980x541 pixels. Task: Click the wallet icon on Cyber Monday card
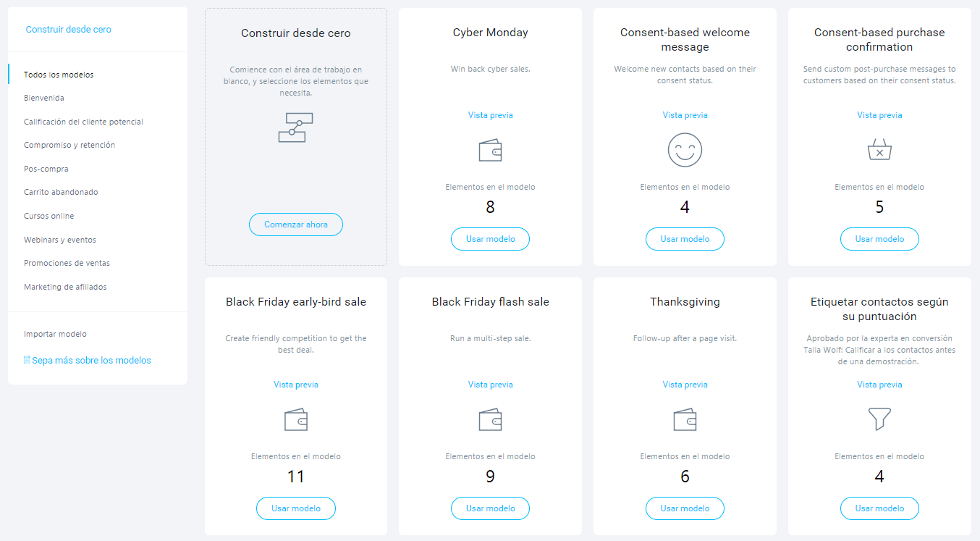(490, 150)
